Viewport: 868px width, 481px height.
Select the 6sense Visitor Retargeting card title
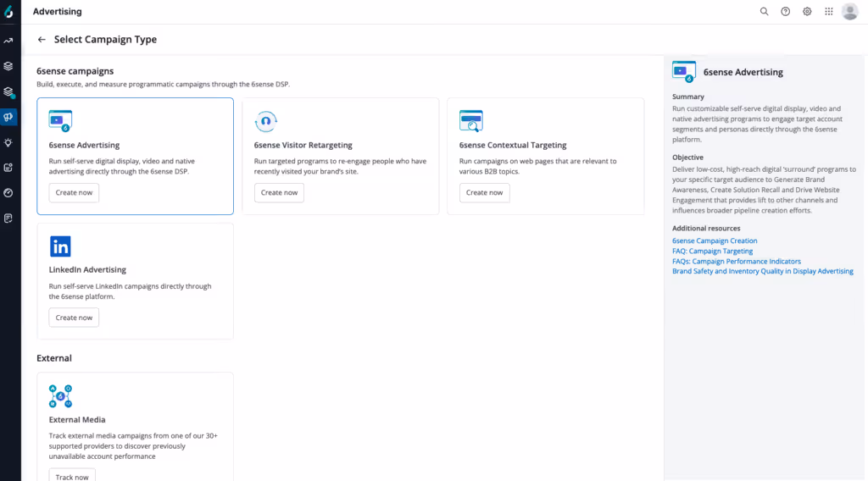tap(303, 145)
